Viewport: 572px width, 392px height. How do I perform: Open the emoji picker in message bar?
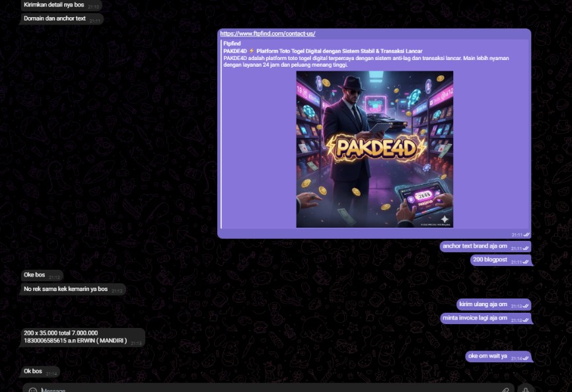click(33, 389)
